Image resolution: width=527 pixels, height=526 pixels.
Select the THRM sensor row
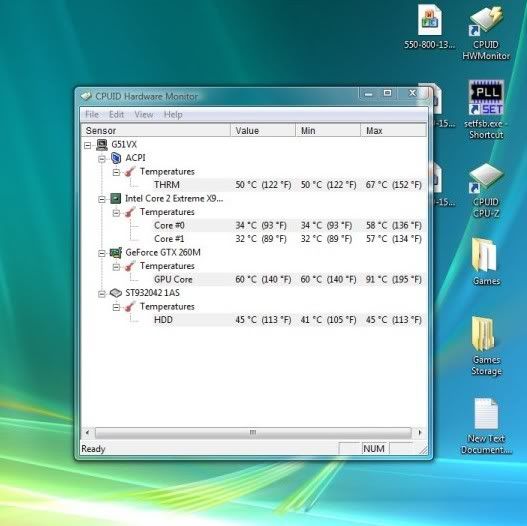point(288,185)
